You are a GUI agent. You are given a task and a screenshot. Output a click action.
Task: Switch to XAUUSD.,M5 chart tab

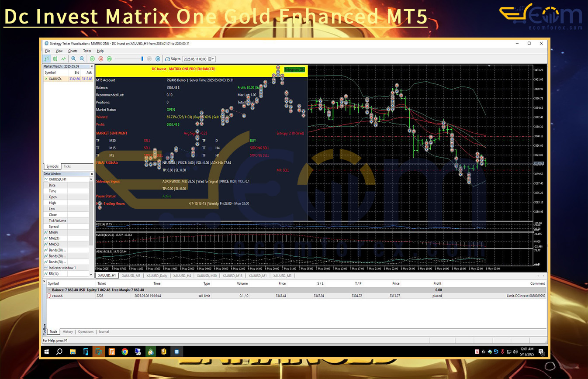(131, 276)
